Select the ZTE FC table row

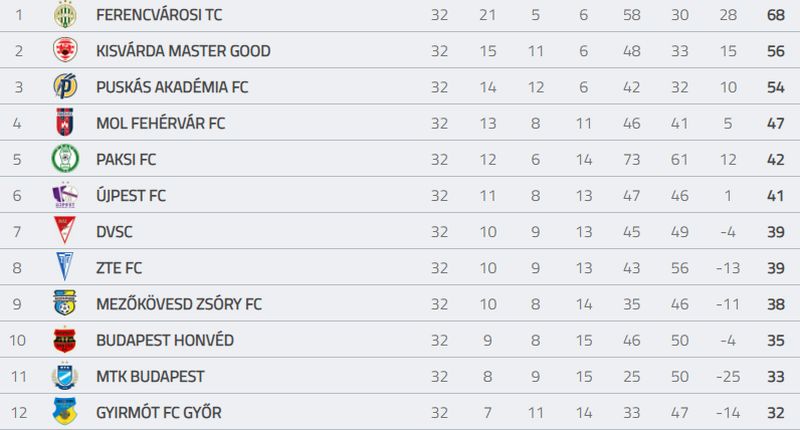pos(400,267)
